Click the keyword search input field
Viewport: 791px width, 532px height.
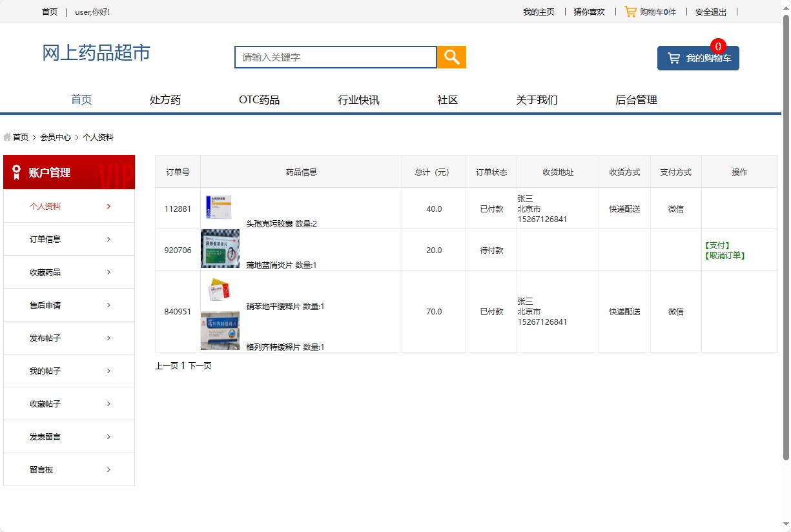(335, 57)
